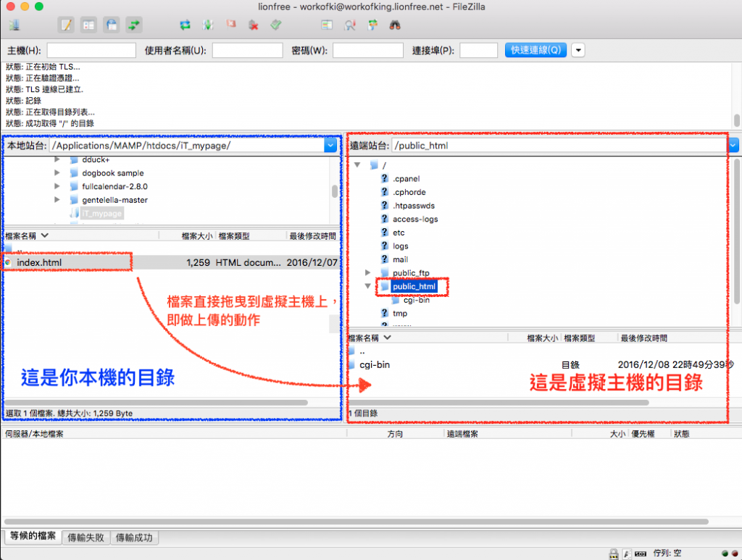Screen dimensions: 742x560
Task: Click the remote site path field
Action: click(560, 145)
